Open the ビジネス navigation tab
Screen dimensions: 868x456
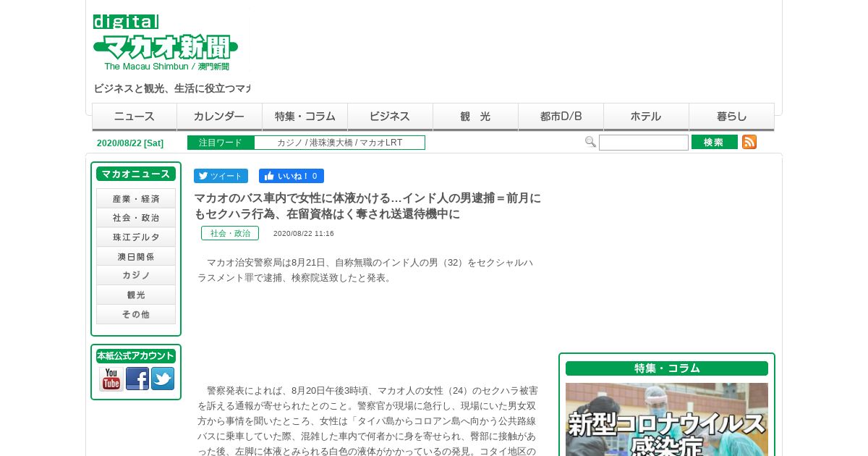point(391,117)
